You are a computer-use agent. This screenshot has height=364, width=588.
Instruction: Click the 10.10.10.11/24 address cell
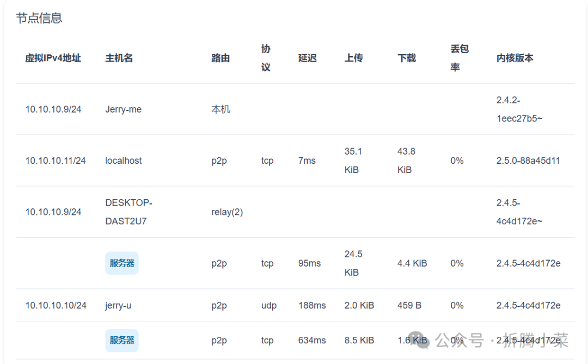56,161
